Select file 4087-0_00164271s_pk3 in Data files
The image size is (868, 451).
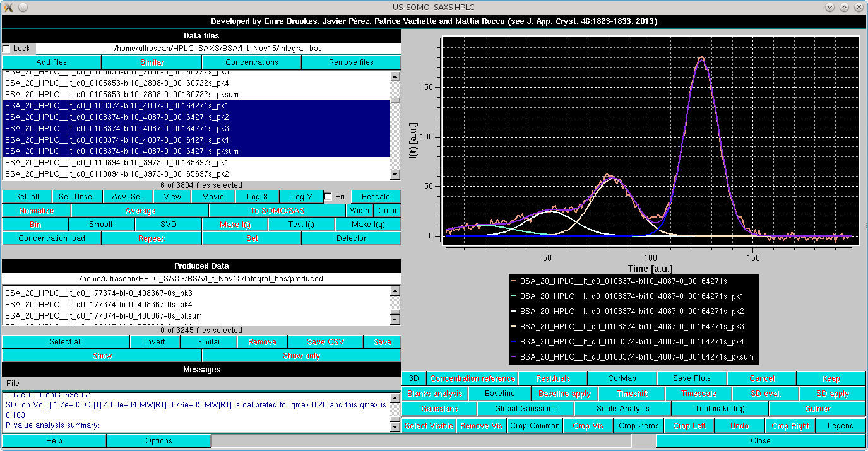(x=196, y=129)
